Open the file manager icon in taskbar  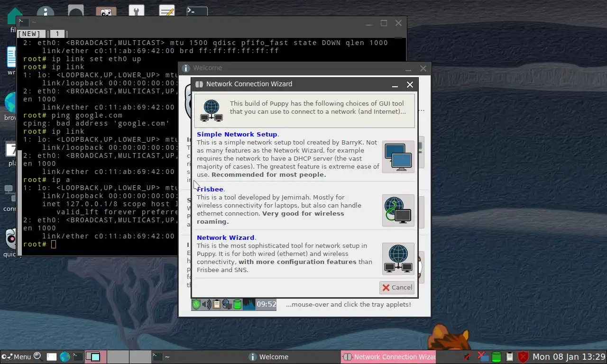[52, 357]
